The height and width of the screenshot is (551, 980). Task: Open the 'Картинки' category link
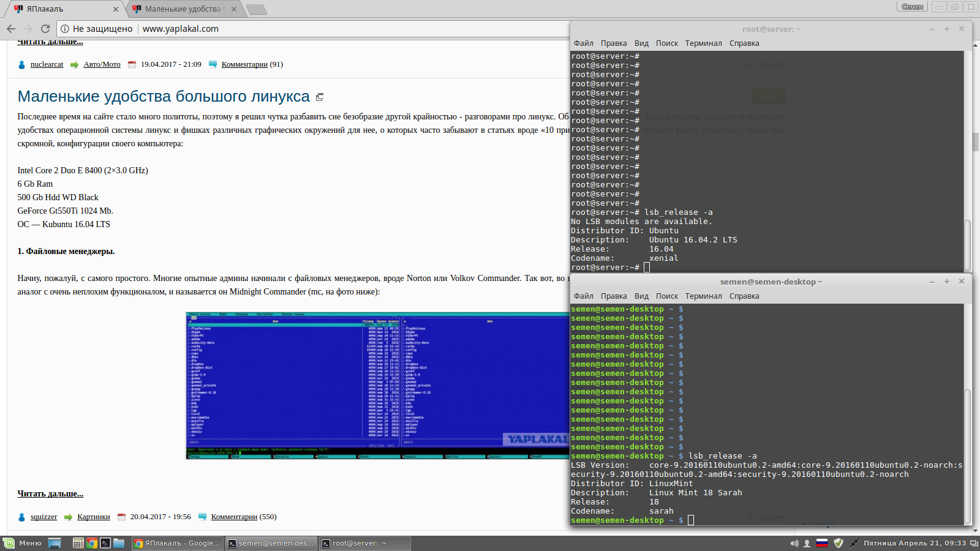94,517
